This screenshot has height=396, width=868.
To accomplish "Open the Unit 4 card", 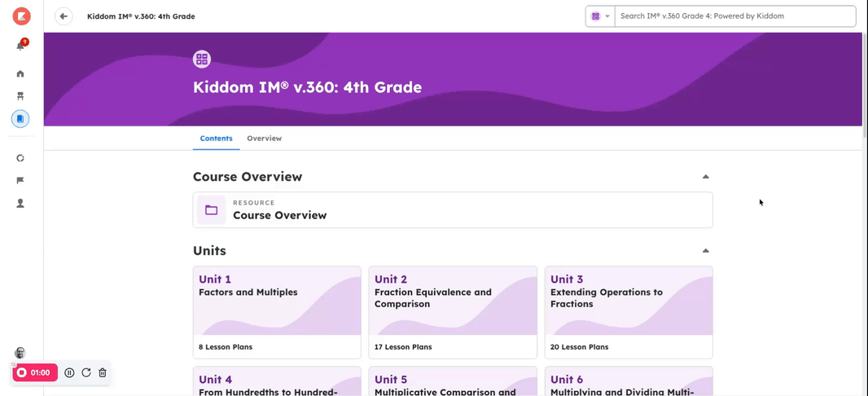I will (277, 381).
